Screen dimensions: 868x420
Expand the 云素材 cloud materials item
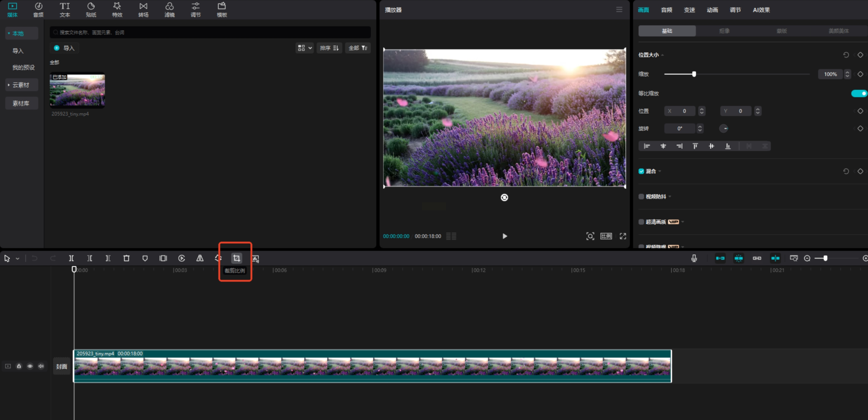21,85
